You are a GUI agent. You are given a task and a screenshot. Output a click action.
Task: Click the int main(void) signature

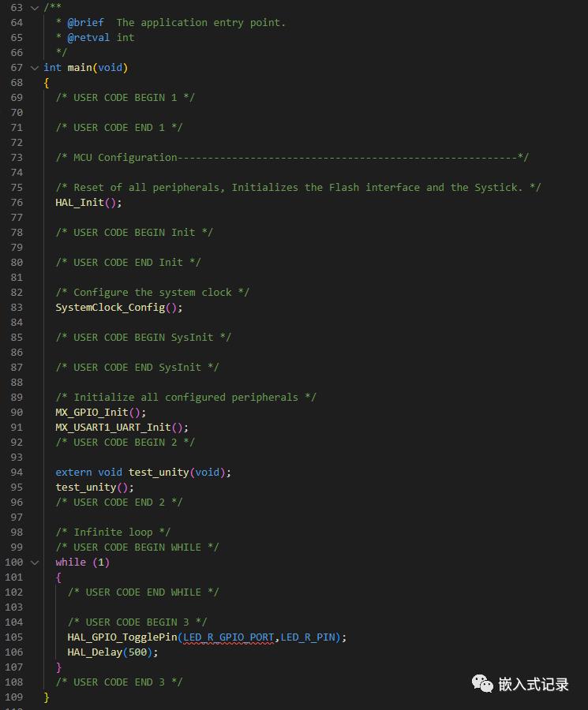[x=85, y=68]
